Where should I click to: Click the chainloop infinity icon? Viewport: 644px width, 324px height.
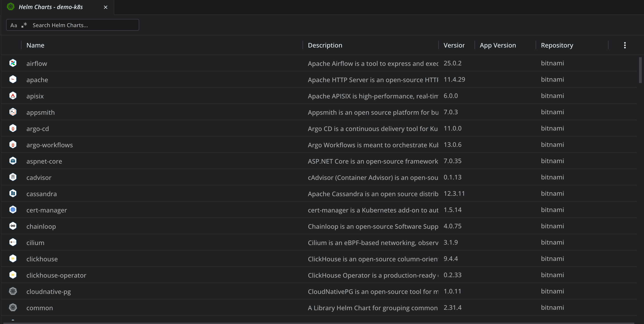point(13,226)
